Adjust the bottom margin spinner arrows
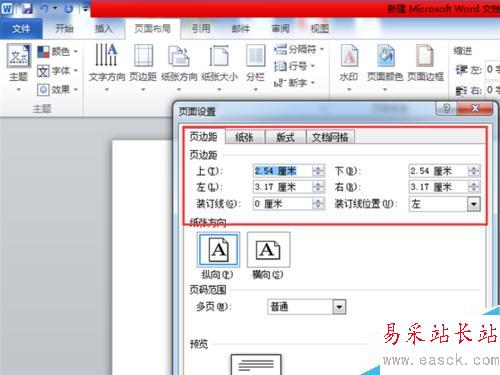The width and height of the screenshot is (500, 375). (474, 171)
